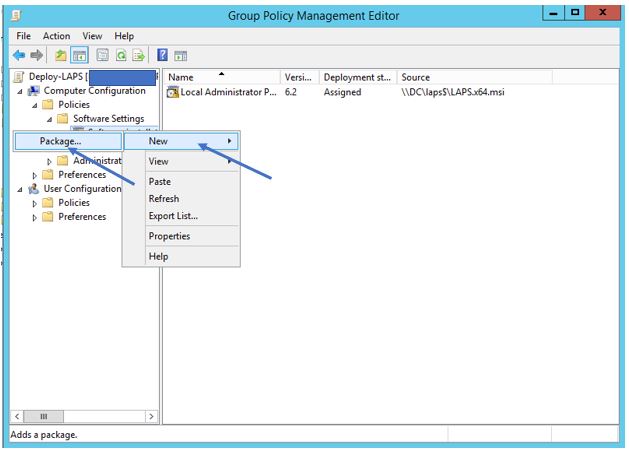
Task: Click the green Refresh toolbar icon
Action: click(x=121, y=55)
